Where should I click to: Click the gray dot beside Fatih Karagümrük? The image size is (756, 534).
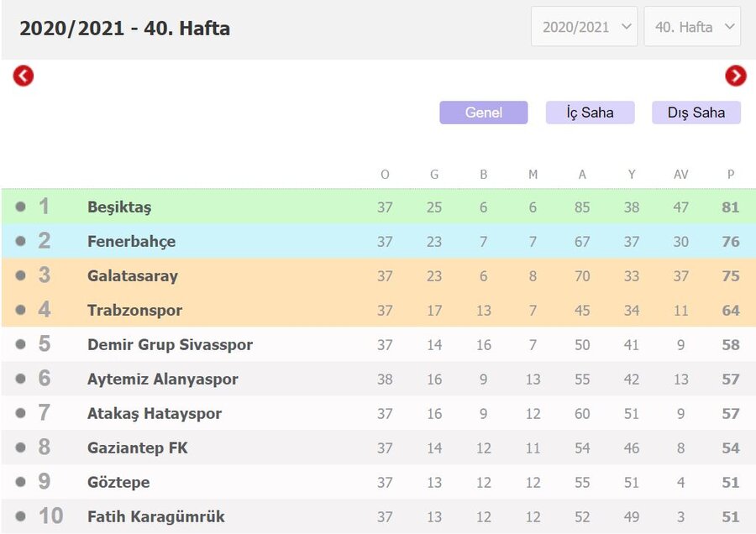click(x=20, y=516)
